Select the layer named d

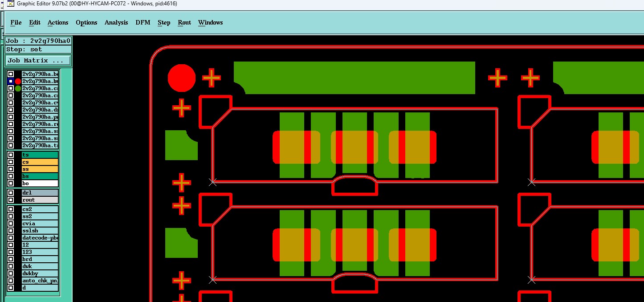click(40, 288)
